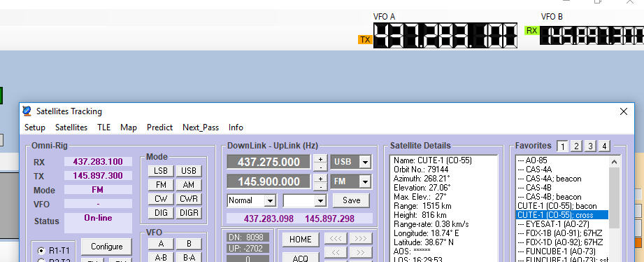Viewport: 644px width, 262px height.
Task: Expand the Normal tracking mode dropdown
Action: coord(270,201)
